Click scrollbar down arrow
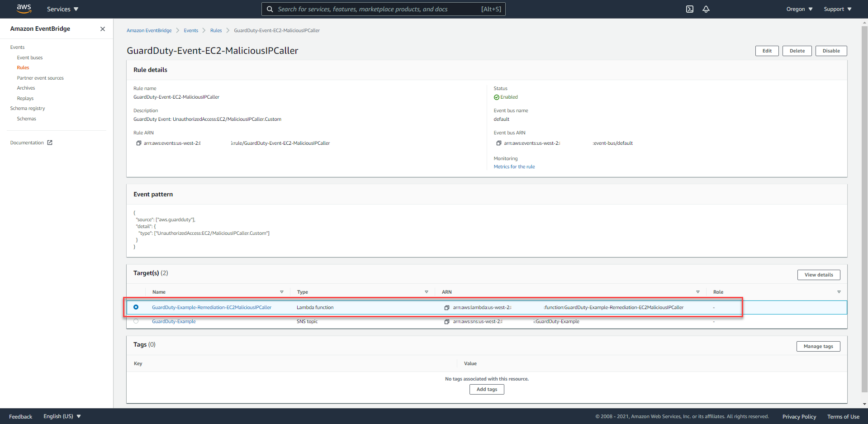The width and height of the screenshot is (868, 424). point(864,404)
